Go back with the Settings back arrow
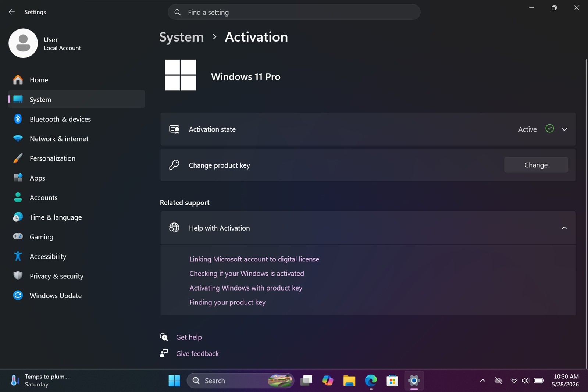588x392 pixels. [12, 12]
